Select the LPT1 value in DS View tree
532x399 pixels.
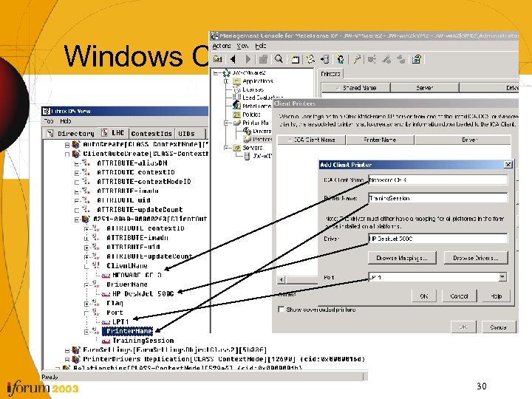[x=120, y=321]
